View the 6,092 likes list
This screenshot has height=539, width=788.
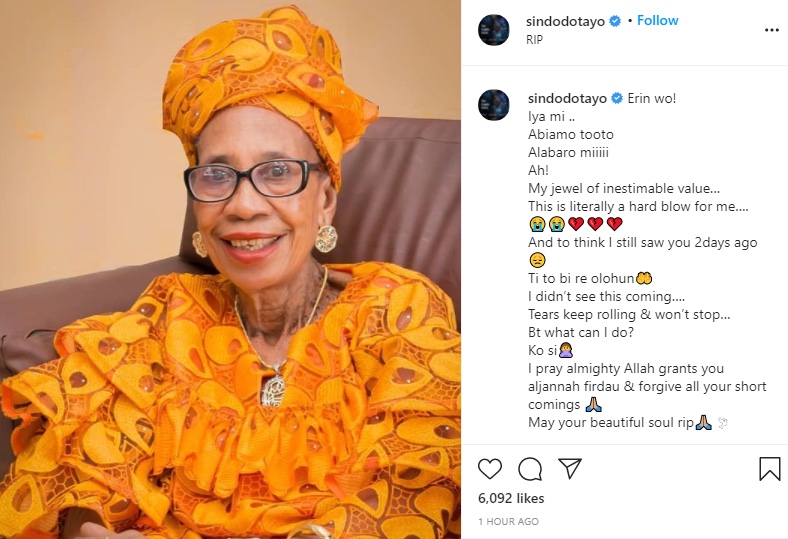click(x=509, y=497)
